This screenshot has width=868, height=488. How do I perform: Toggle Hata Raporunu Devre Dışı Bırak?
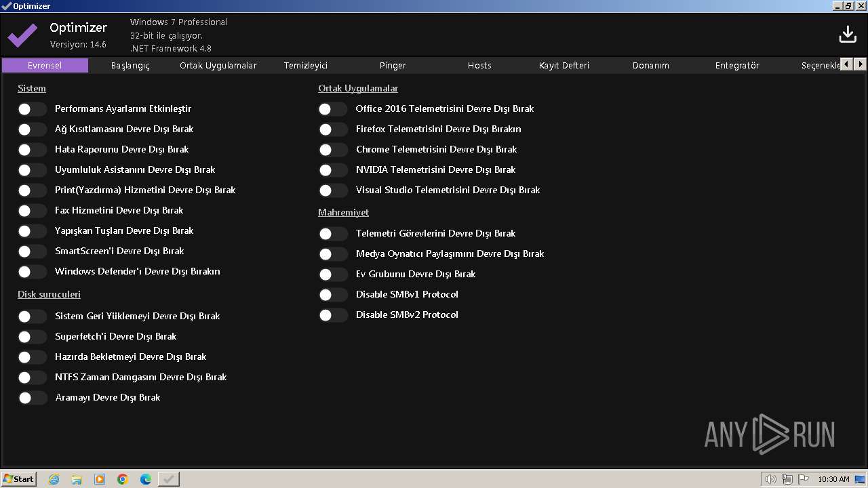coord(32,149)
